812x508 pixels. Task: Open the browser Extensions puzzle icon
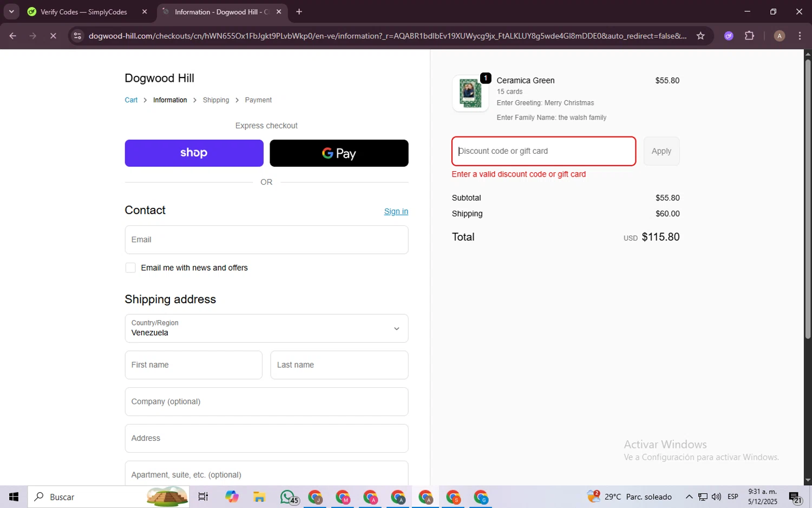pos(749,36)
